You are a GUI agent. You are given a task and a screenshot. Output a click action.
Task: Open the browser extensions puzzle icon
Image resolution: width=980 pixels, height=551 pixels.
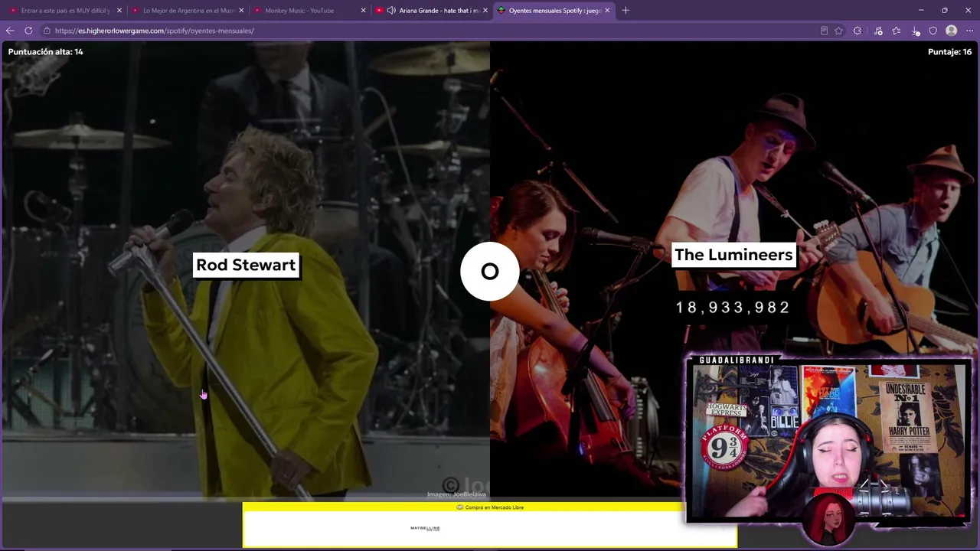click(x=857, y=31)
